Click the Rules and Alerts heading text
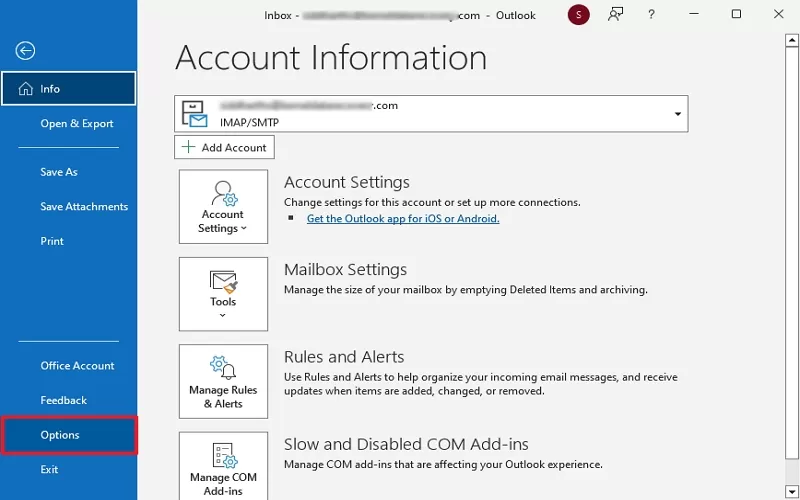The image size is (800, 500). coord(344,357)
